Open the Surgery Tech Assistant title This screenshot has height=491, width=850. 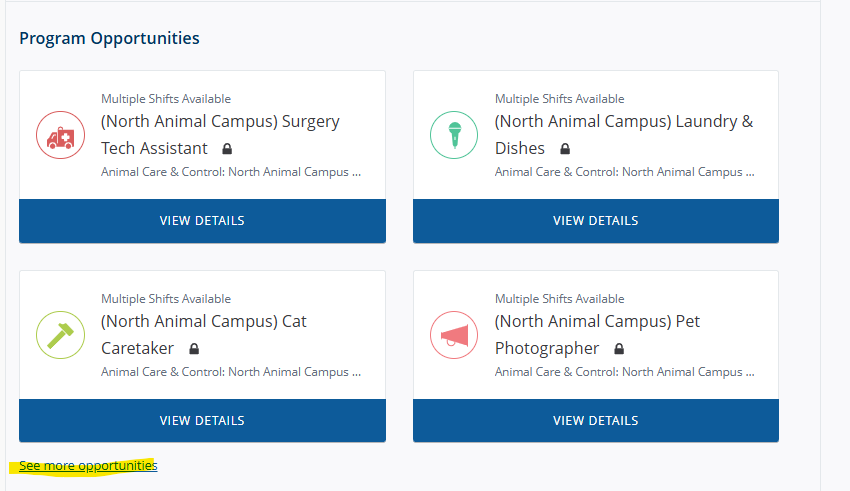click(x=220, y=122)
